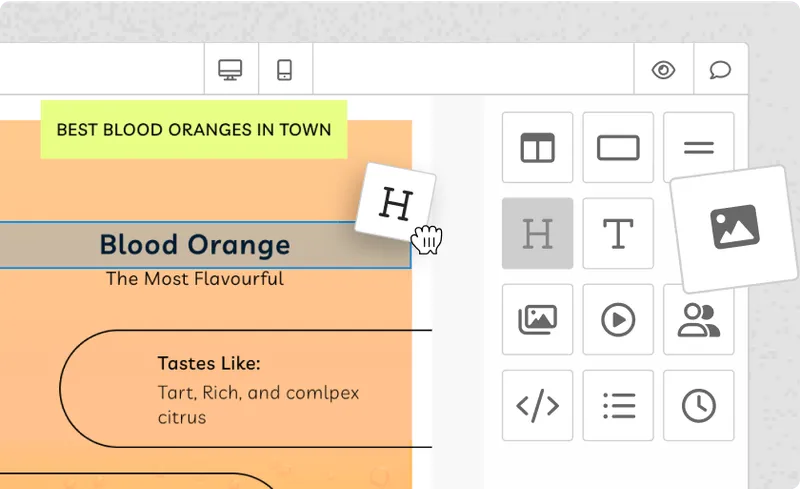This screenshot has height=489, width=800.
Task: Select the floating image block card
Action: click(735, 229)
